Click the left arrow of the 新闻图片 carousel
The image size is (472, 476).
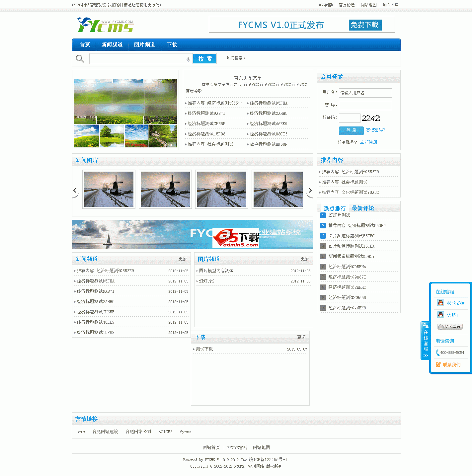[x=74, y=190]
